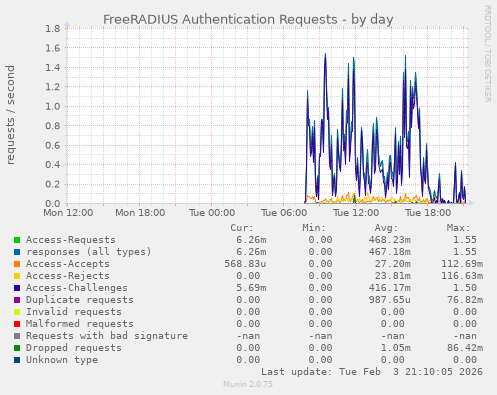This screenshot has height=395, width=497.
Task: Click Access-Rejects average 23.81m
Action: [393, 276]
